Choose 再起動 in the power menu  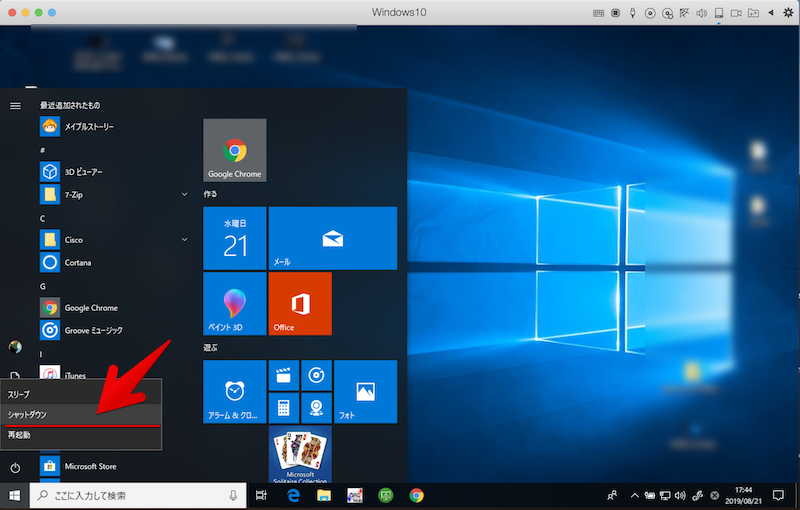tap(20, 435)
